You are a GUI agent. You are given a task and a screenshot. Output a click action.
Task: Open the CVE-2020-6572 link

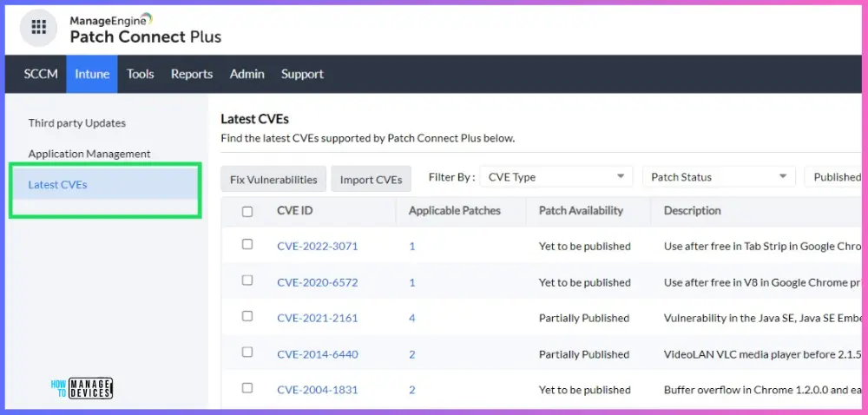click(x=317, y=282)
